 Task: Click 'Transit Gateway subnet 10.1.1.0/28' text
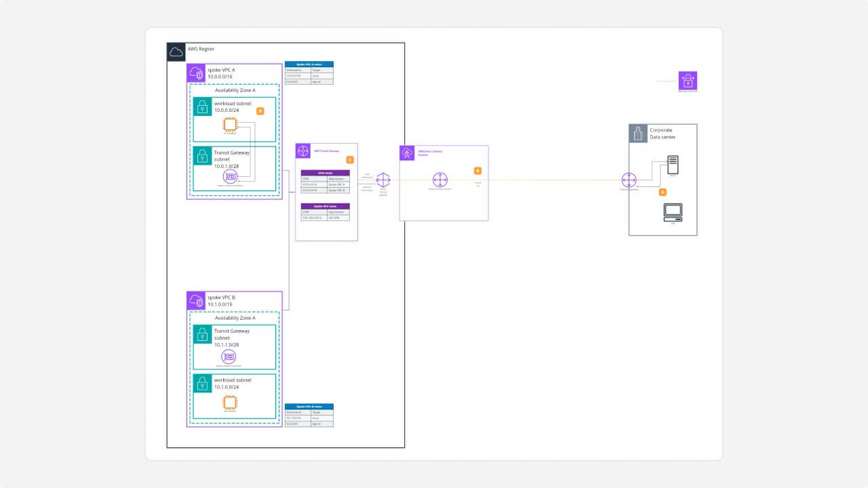click(232, 338)
